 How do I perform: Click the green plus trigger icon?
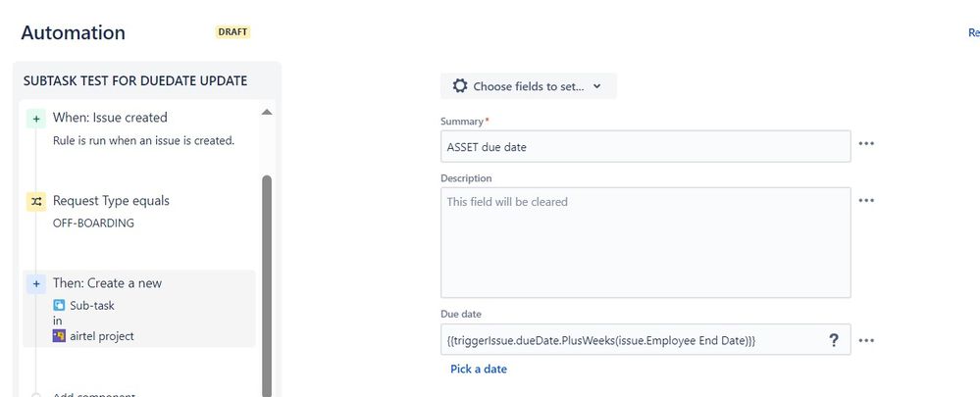point(35,118)
